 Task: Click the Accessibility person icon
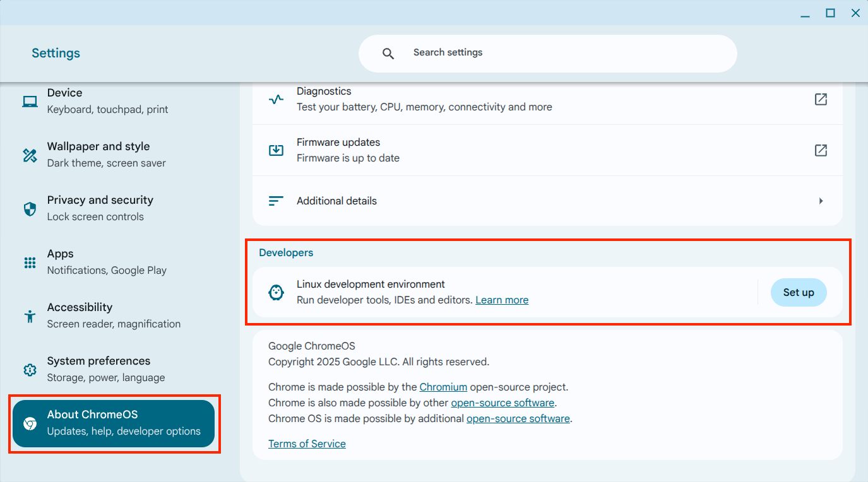30,316
